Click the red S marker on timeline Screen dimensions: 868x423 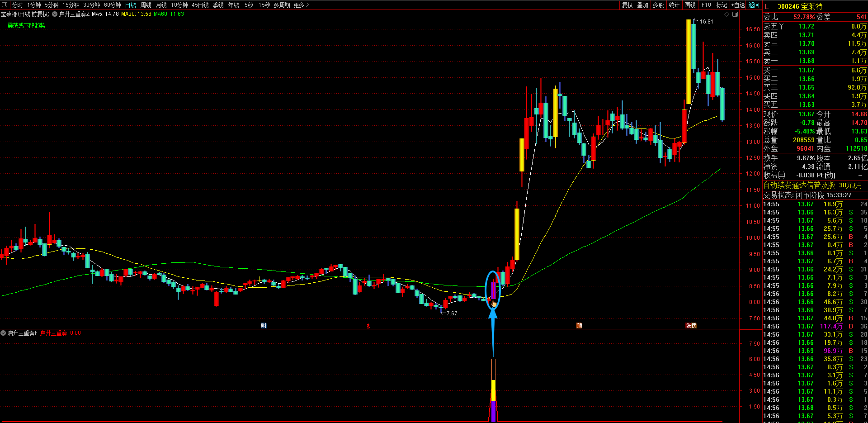pos(368,326)
